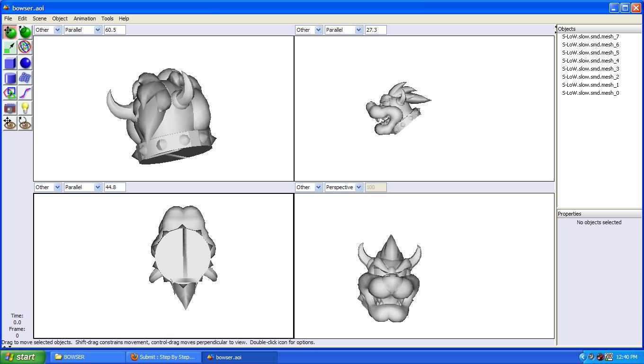Select the Resize Object tool
The image size is (644, 364).
pos(10,47)
